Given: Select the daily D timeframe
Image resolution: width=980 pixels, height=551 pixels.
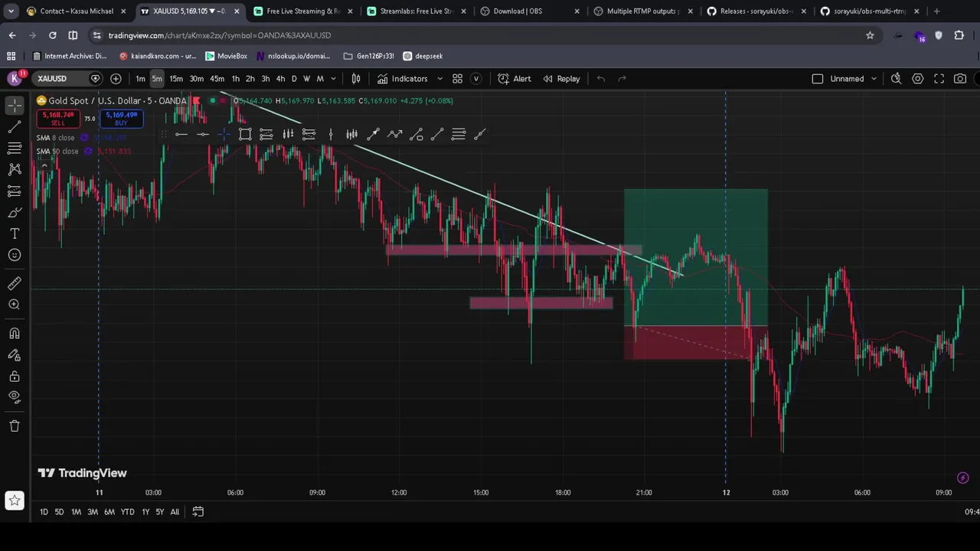Looking at the screenshot, I should point(294,79).
